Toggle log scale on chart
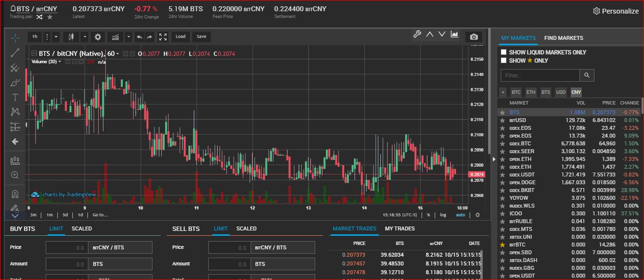Viewport: 644px width, 280px height. pyautogui.click(x=443, y=215)
